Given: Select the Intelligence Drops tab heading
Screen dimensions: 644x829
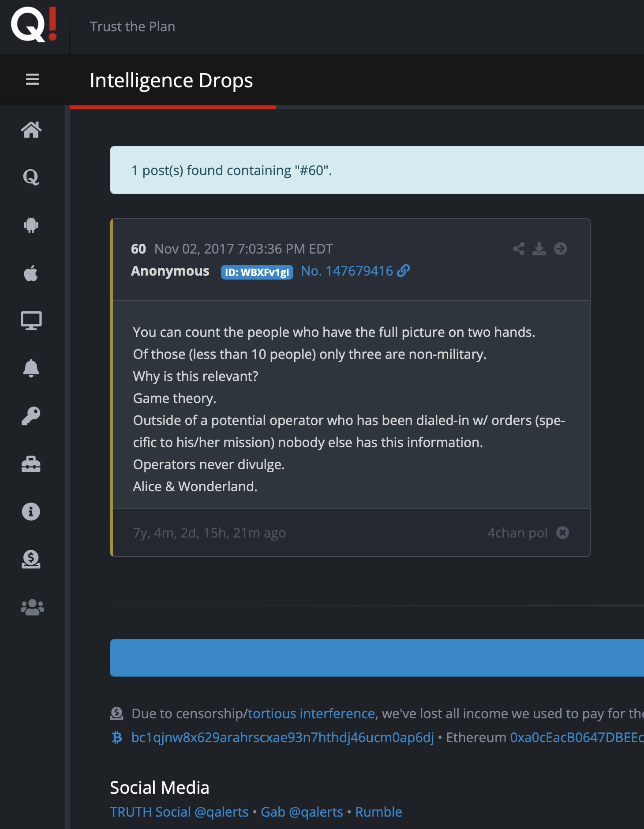Looking at the screenshot, I should pyautogui.click(x=171, y=80).
